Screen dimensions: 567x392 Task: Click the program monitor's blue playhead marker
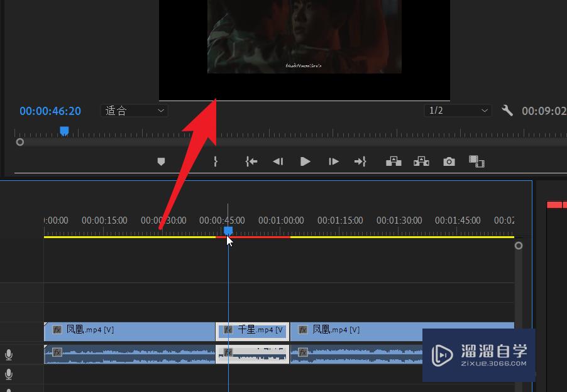(x=64, y=131)
